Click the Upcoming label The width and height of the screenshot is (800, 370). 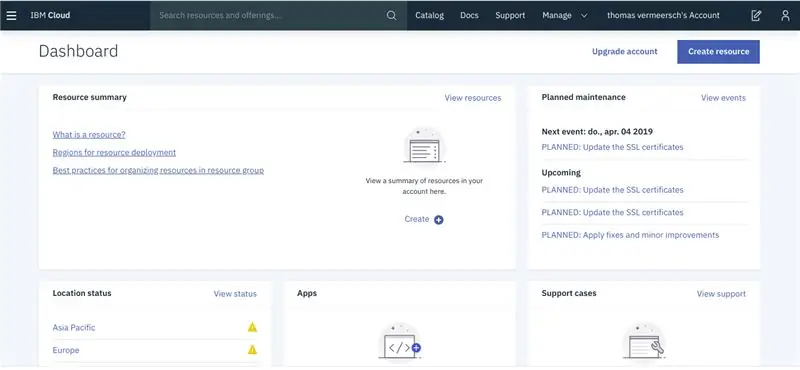[x=561, y=172]
